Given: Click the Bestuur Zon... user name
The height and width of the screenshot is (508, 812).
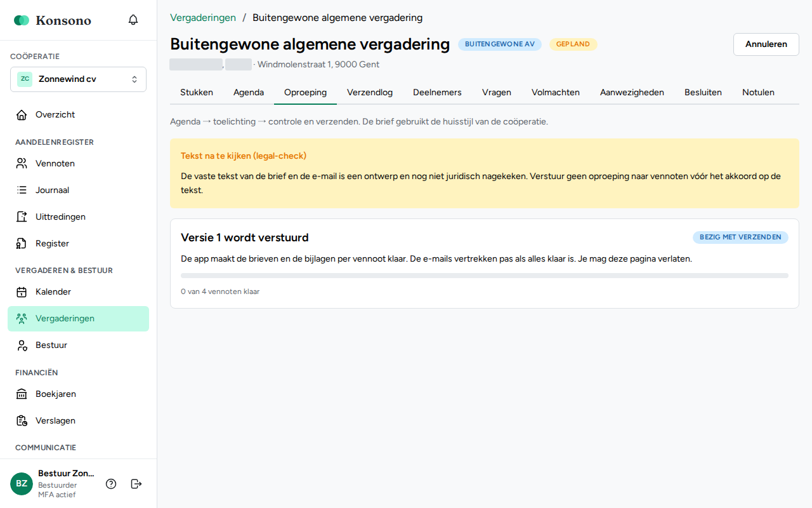Looking at the screenshot, I should pos(66,474).
